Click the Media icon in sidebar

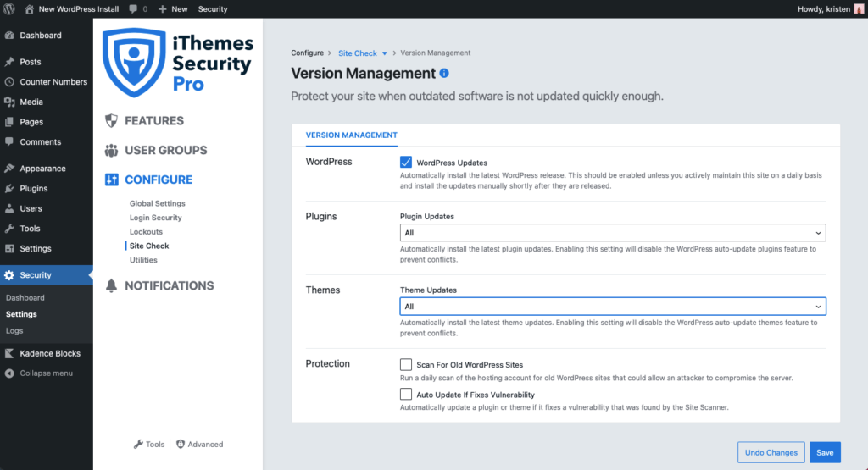tap(9, 102)
